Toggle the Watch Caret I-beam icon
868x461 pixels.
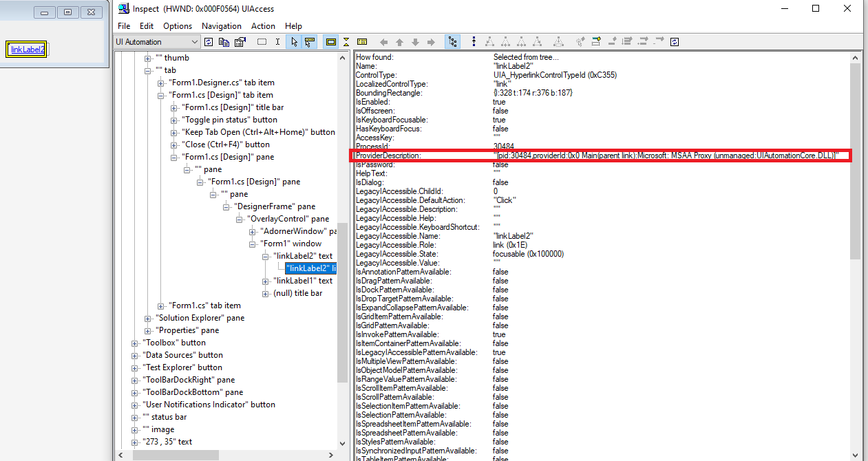(277, 42)
